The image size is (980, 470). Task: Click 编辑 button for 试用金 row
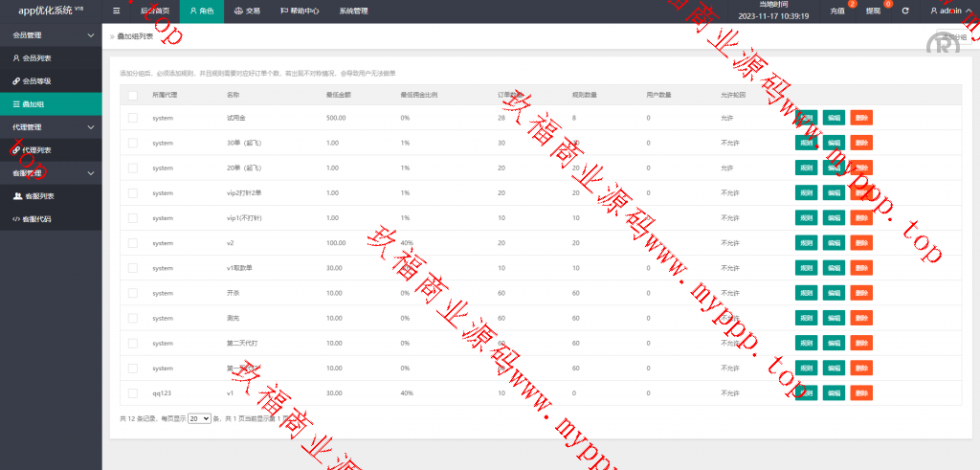tap(834, 118)
